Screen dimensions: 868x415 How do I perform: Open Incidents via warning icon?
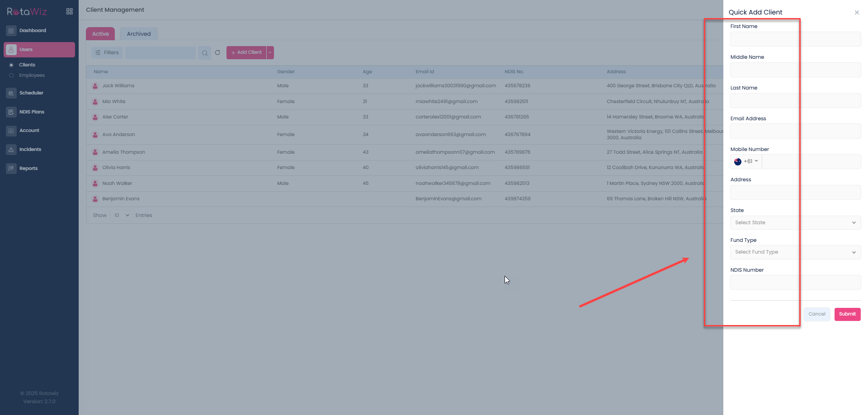11,150
